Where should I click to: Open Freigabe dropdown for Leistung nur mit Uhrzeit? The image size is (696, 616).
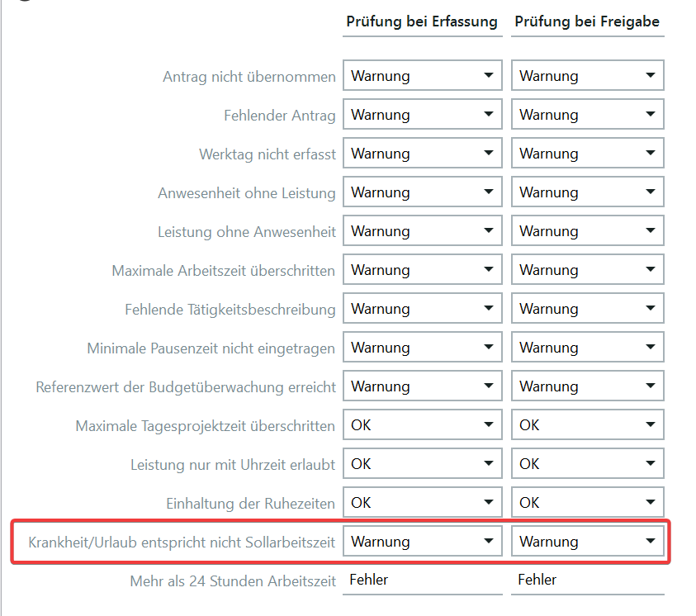tap(587, 464)
